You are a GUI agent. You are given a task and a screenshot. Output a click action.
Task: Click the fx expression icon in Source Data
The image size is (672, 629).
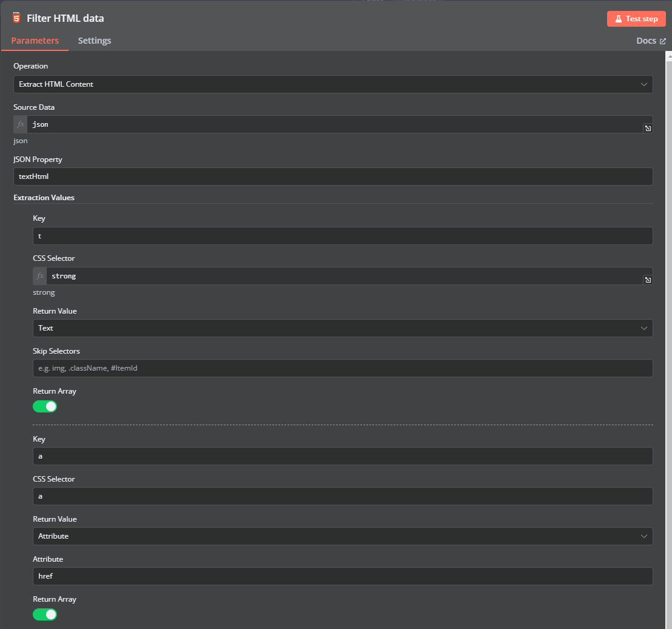tap(21, 124)
